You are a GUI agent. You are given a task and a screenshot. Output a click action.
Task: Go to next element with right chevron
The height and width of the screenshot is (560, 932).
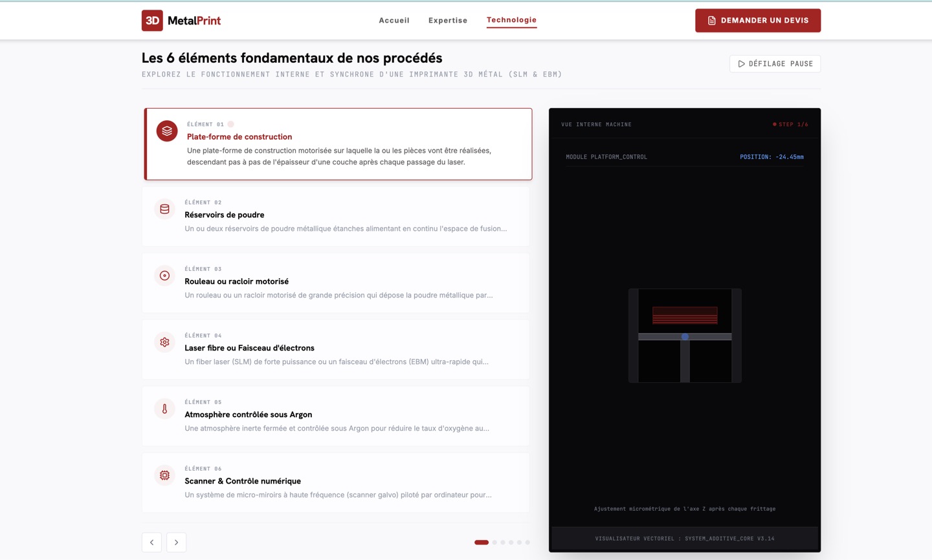[x=176, y=543]
